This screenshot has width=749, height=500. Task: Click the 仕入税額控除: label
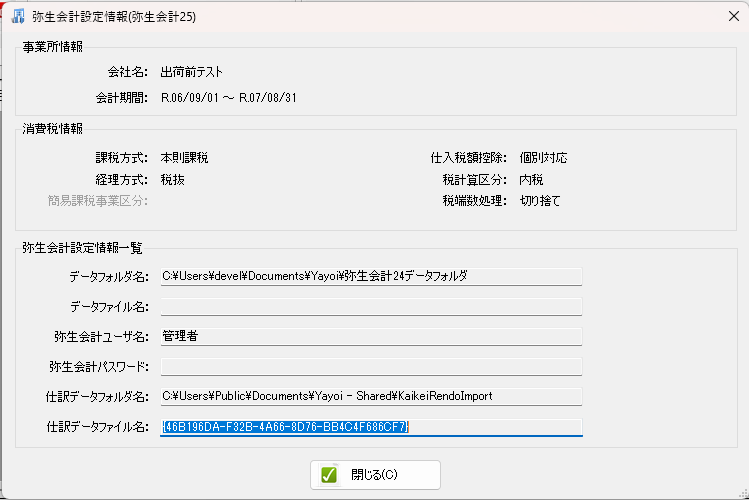click(469, 158)
